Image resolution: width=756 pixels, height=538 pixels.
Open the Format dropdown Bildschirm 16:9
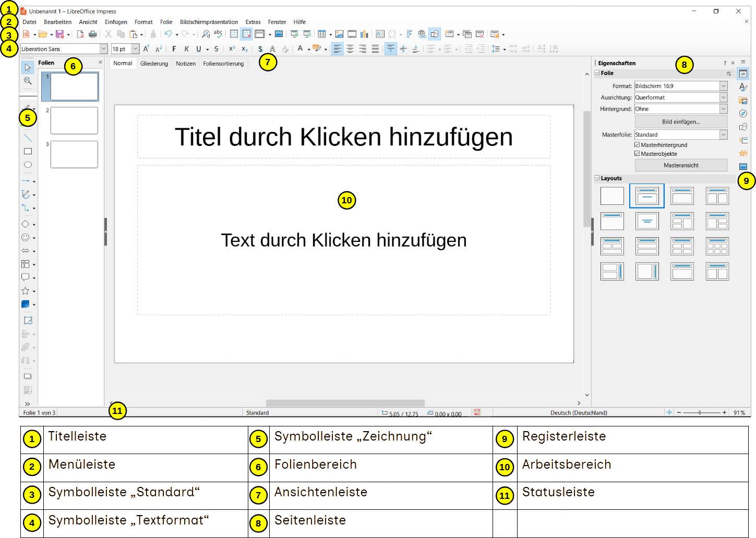point(724,86)
